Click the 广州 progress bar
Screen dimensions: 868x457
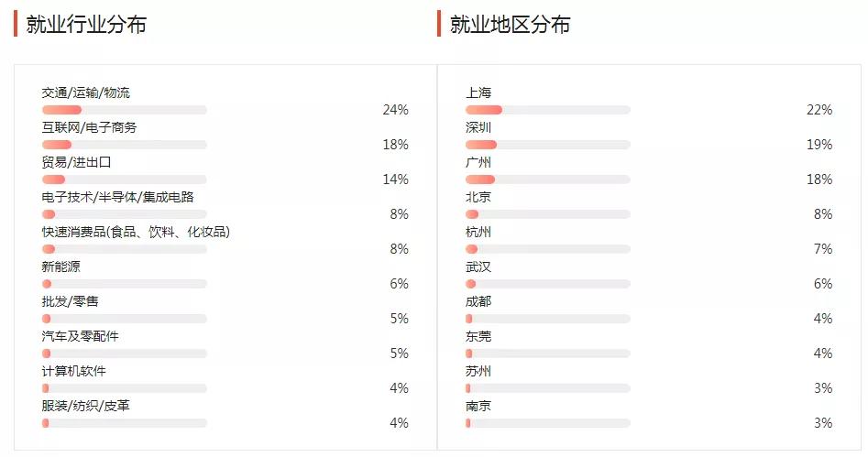point(547,180)
